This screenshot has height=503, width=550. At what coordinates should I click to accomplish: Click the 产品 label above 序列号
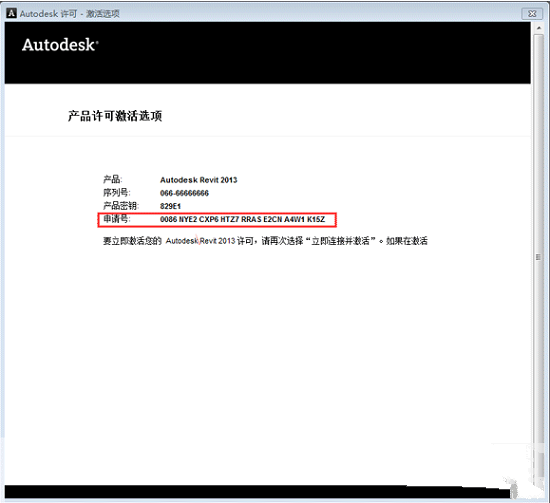(112, 180)
